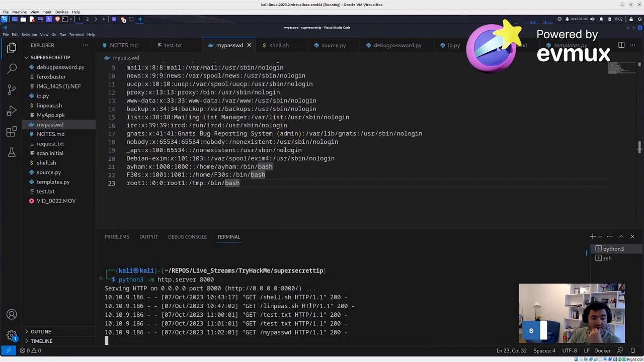The width and height of the screenshot is (644, 362).
Task: Open the Kali panel notifications bell
Action: [601, 19]
